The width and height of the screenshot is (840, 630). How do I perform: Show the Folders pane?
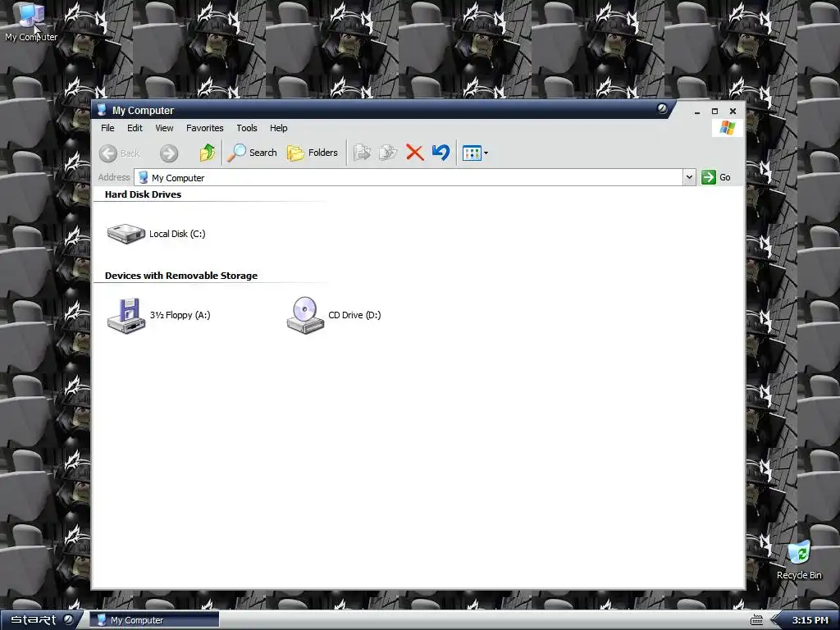(x=313, y=153)
